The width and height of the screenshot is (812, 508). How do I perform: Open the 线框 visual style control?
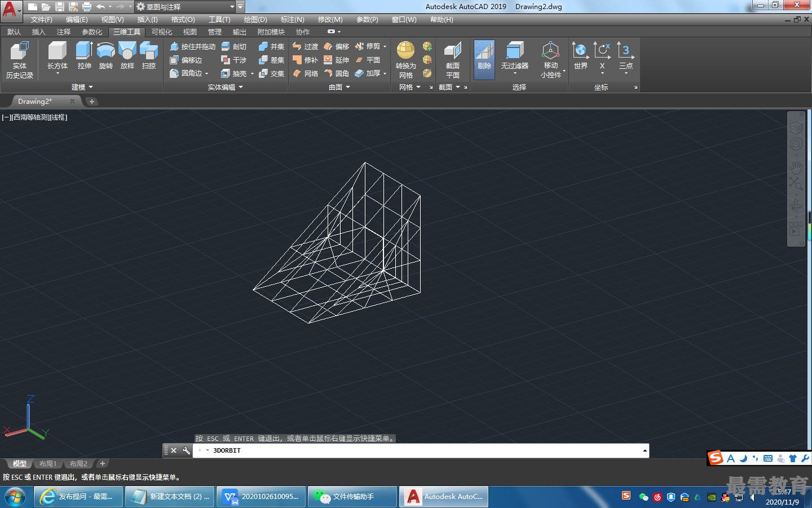tap(59, 117)
